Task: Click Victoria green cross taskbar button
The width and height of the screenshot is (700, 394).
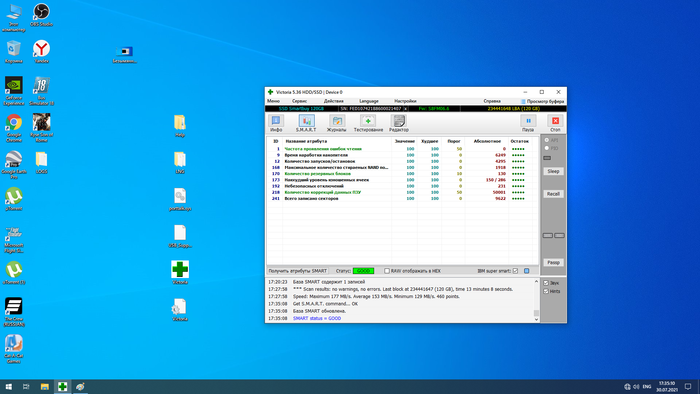Action: (x=62, y=387)
